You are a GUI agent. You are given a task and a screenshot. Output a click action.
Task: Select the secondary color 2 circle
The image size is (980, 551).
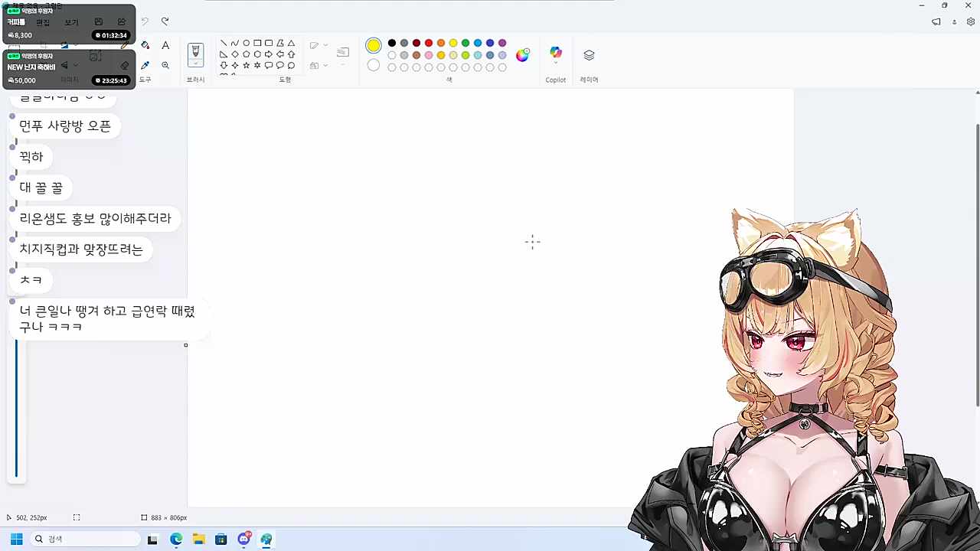pyautogui.click(x=373, y=65)
